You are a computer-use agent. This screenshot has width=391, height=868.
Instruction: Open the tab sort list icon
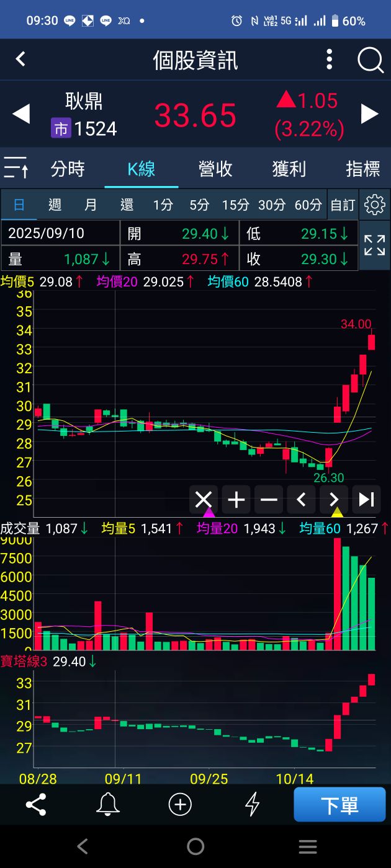[16, 168]
